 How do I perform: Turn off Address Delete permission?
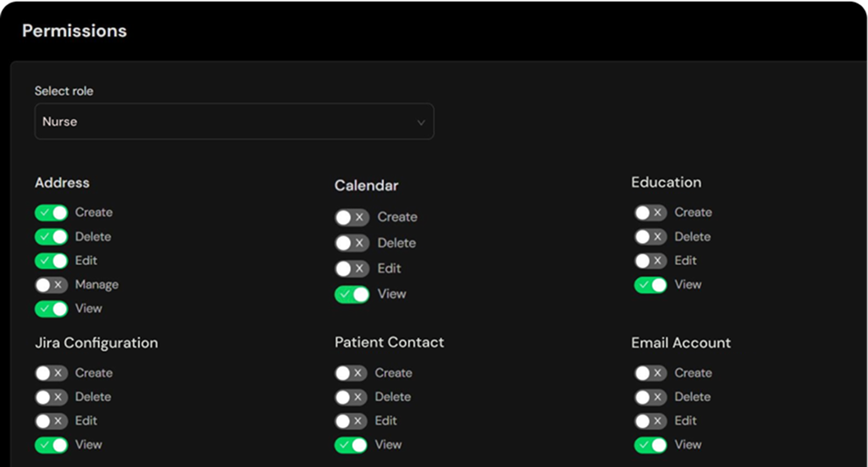click(x=52, y=237)
